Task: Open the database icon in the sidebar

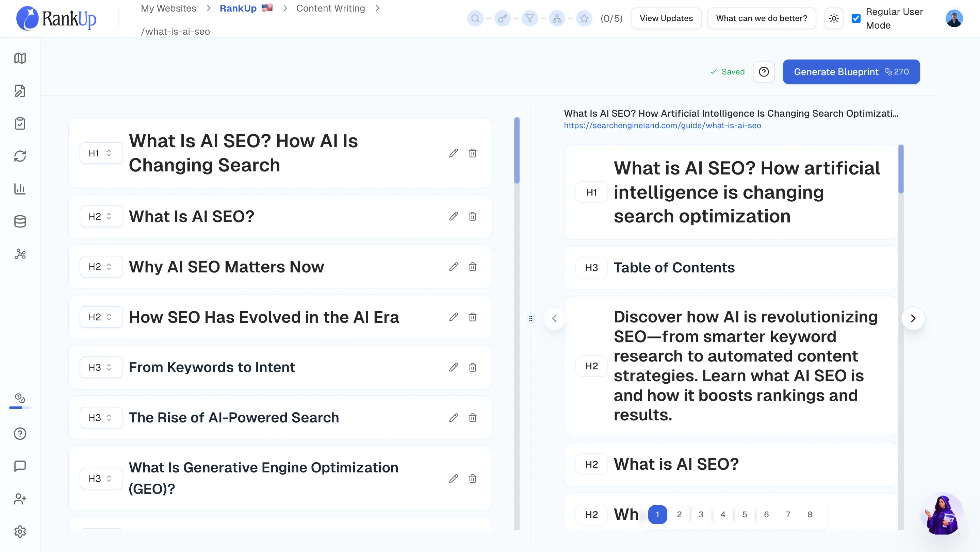Action: (x=20, y=221)
